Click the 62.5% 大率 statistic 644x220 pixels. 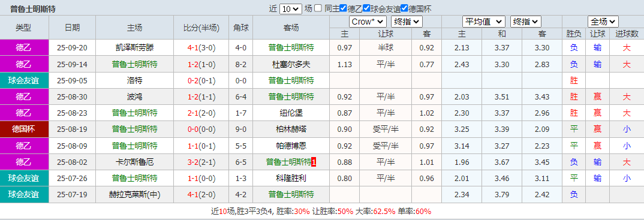[x=384, y=212]
